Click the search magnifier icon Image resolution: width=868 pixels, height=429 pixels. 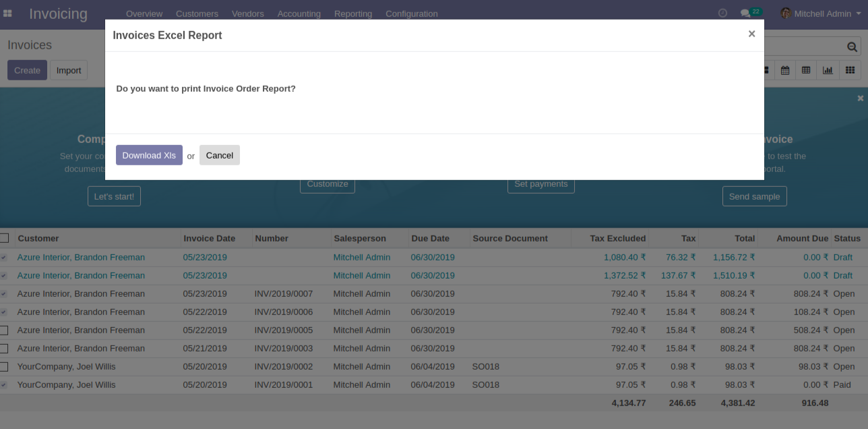coord(852,47)
